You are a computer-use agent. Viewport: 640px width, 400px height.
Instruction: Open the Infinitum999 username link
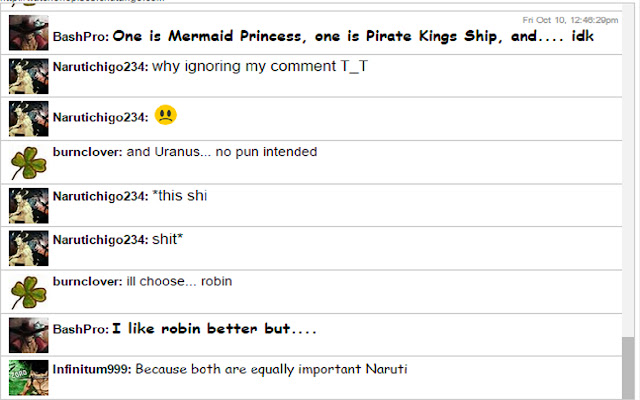point(92,369)
